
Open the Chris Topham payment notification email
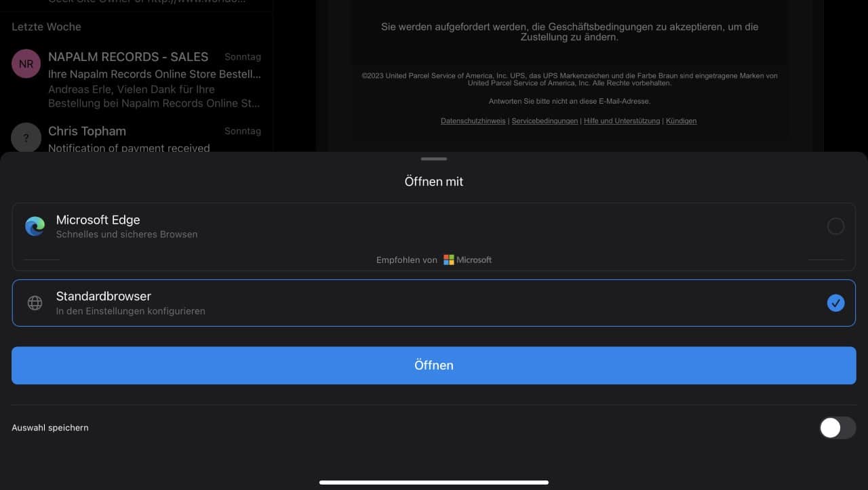click(155, 138)
